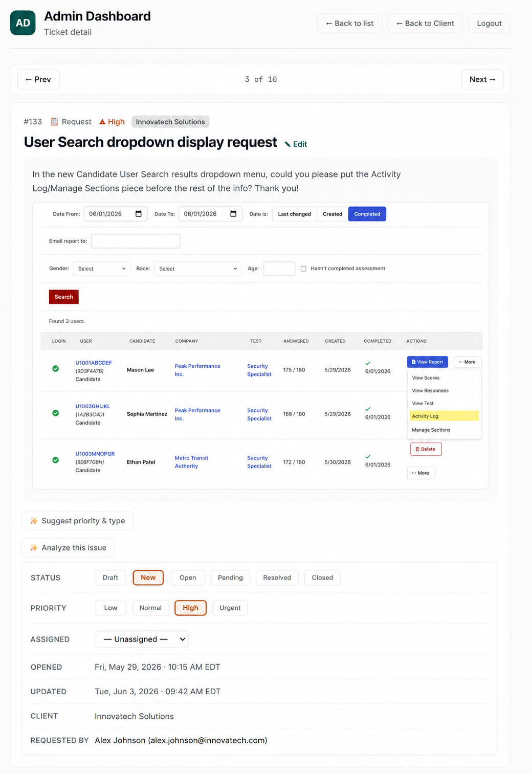The image size is (532, 774).
Task: Click the Analyze this issue button
Action: coord(68,548)
